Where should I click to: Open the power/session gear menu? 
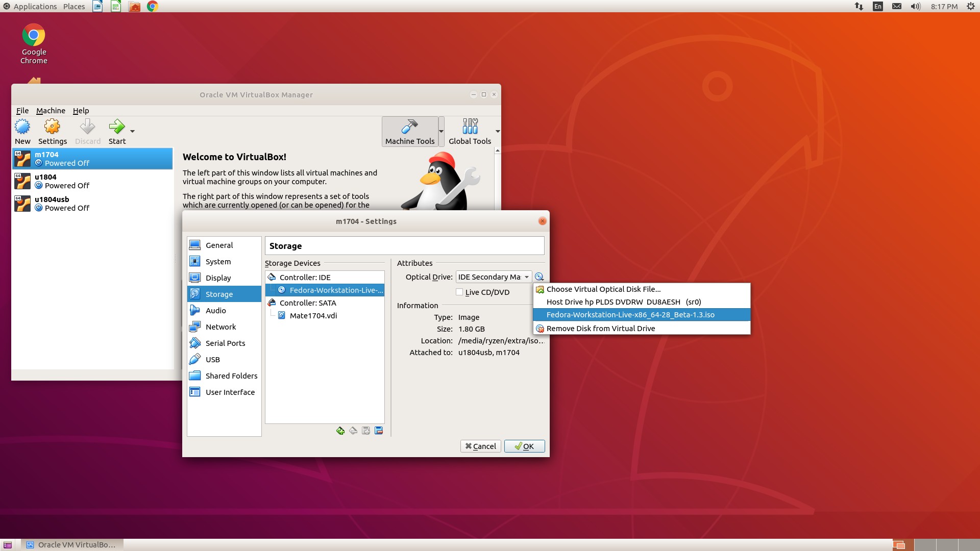(971, 6)
